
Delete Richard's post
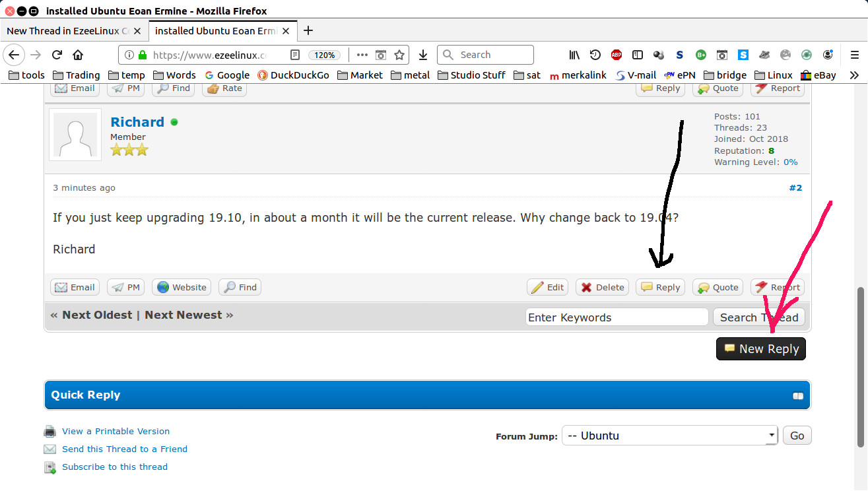coord(602,287)
